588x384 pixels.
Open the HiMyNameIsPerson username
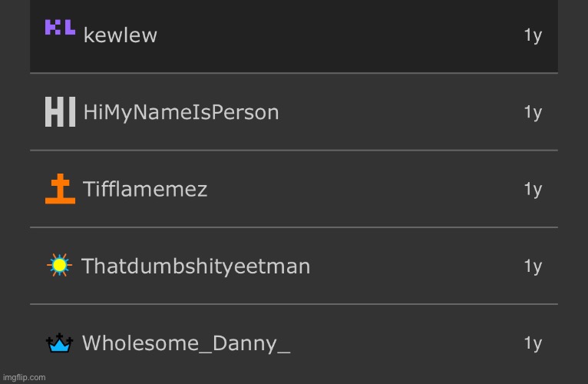point(180,113)
